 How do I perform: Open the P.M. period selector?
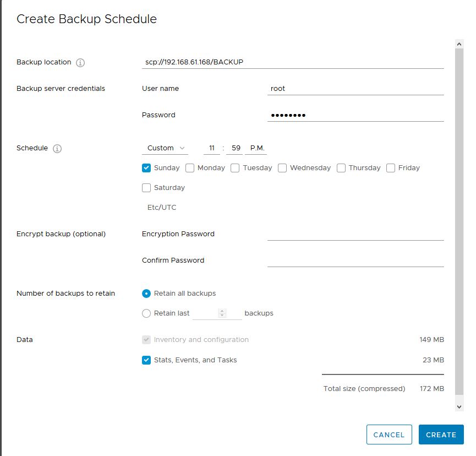click(256, 148)
